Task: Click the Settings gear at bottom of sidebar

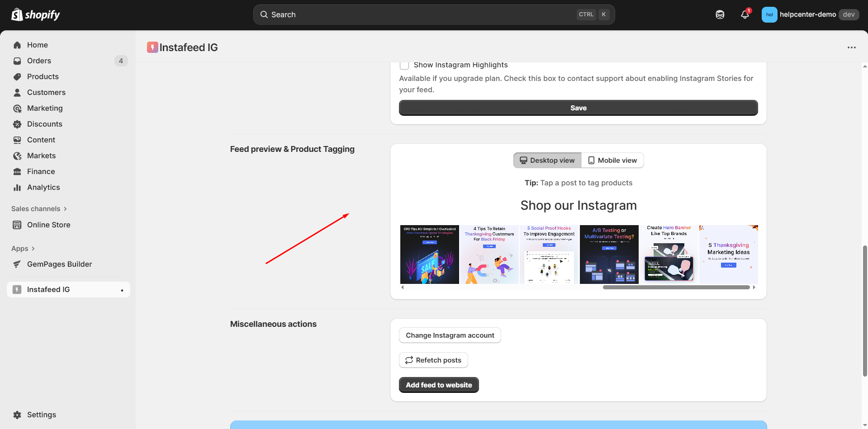Action: click(17, 415)
